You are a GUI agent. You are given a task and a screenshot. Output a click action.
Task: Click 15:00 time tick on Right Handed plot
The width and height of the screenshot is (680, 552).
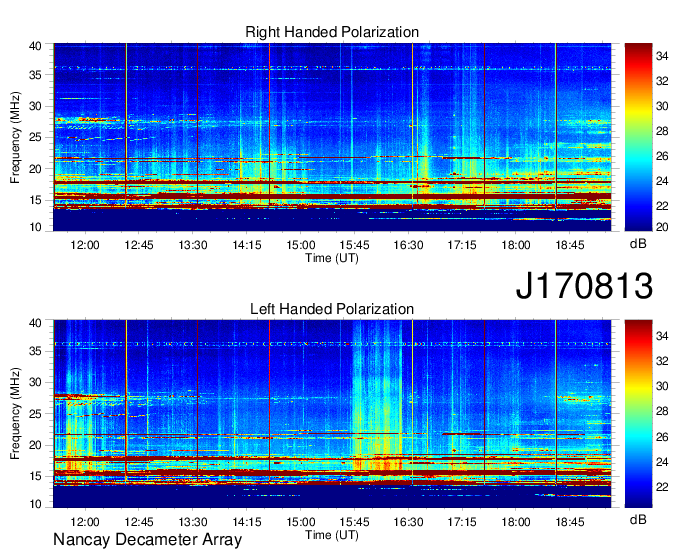tap(301, 245)
